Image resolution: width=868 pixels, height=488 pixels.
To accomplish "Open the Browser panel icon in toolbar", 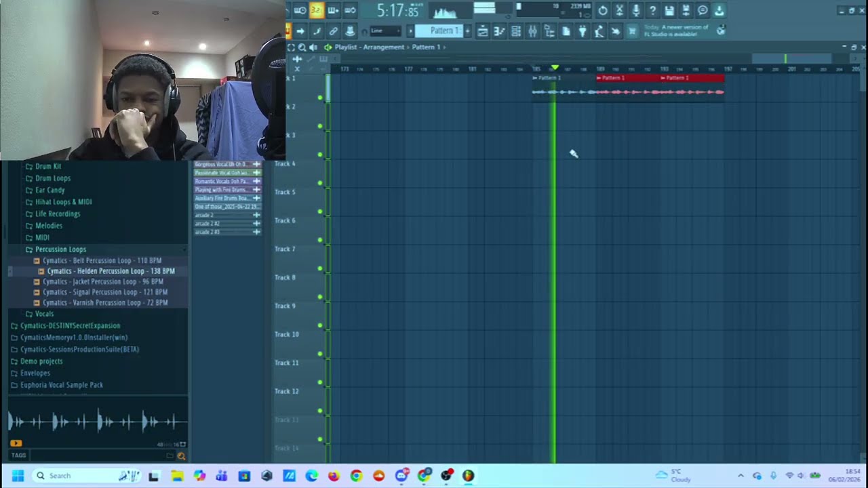I will [x=549, y=31].
